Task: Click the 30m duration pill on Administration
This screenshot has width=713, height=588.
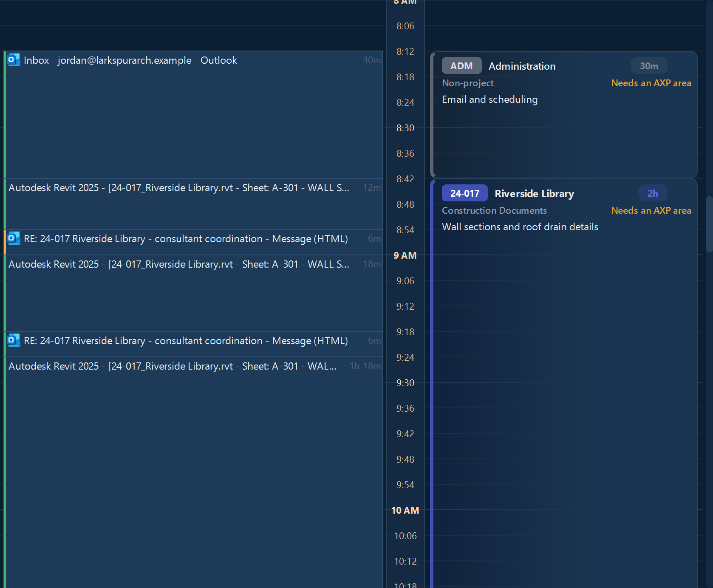Action: pos(649,66)
